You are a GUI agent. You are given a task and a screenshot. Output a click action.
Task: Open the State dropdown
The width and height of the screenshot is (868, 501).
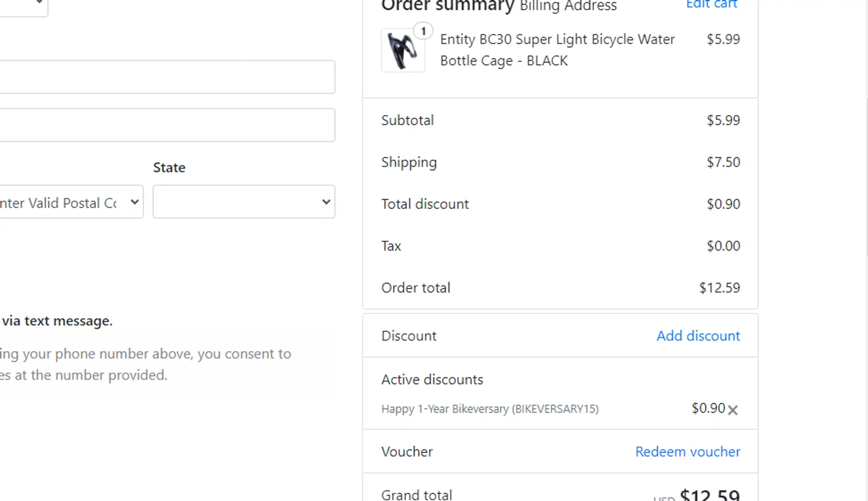pyautogui.click(x=244, y=202)
